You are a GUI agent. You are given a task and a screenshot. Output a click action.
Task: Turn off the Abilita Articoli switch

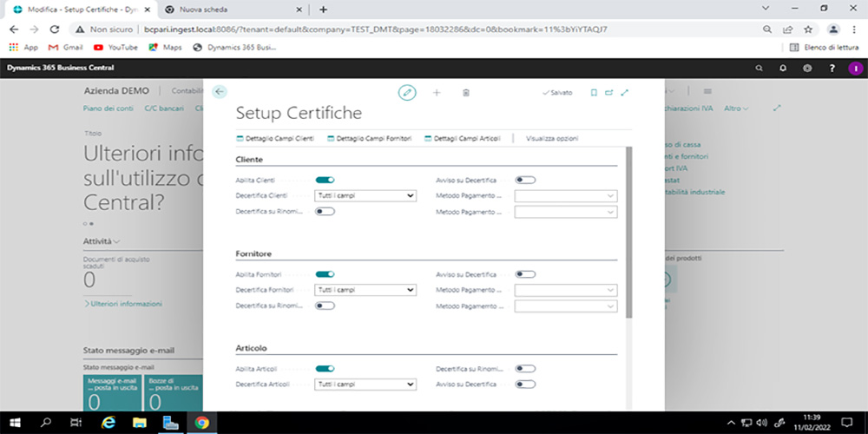[325, 369]
